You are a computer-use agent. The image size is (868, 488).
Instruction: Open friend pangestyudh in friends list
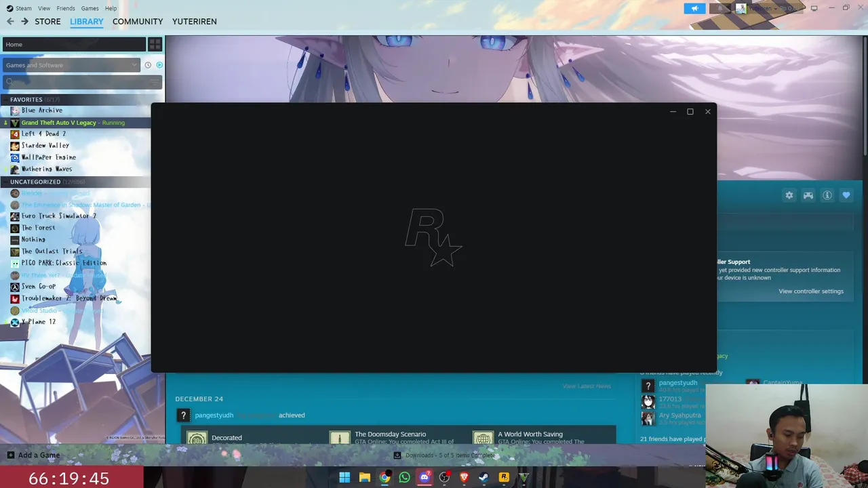point(677,383)
